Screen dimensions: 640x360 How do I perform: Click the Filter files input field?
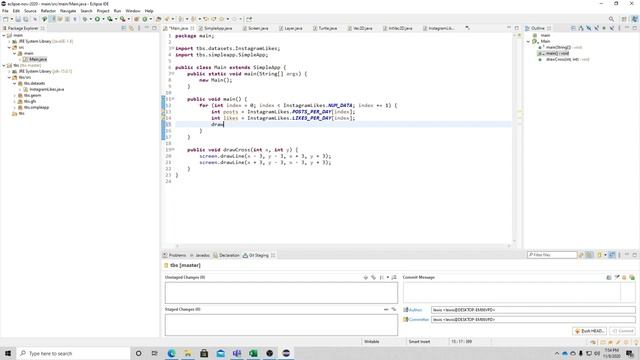pyautogui.click(x=552, y=255)
